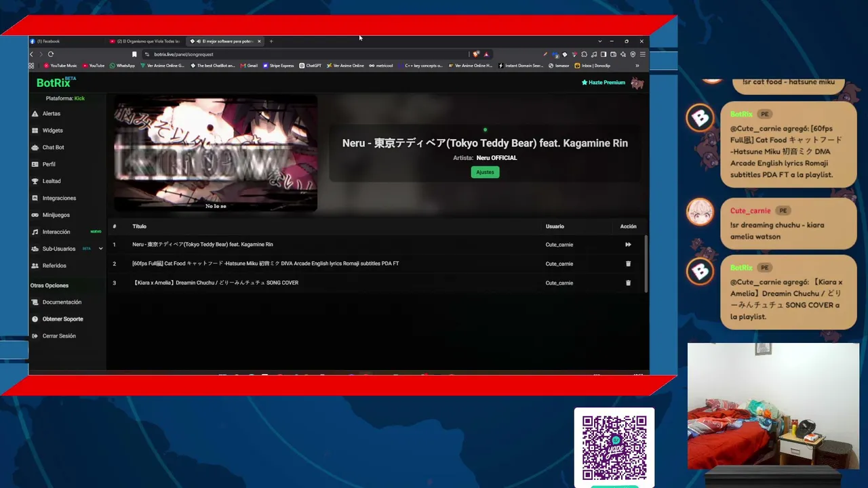Open the Inbox Donodip bookmark
The height and width of the screenshot is (488, 868).
[592, 66]
